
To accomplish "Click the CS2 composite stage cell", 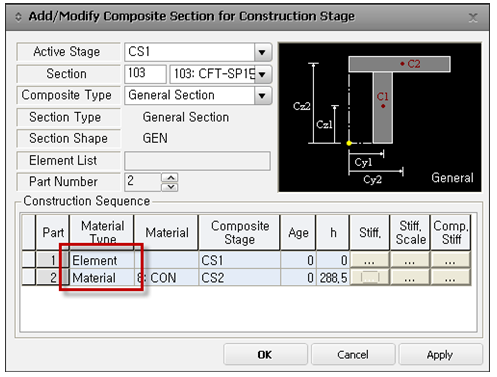I will pos(239,278).
